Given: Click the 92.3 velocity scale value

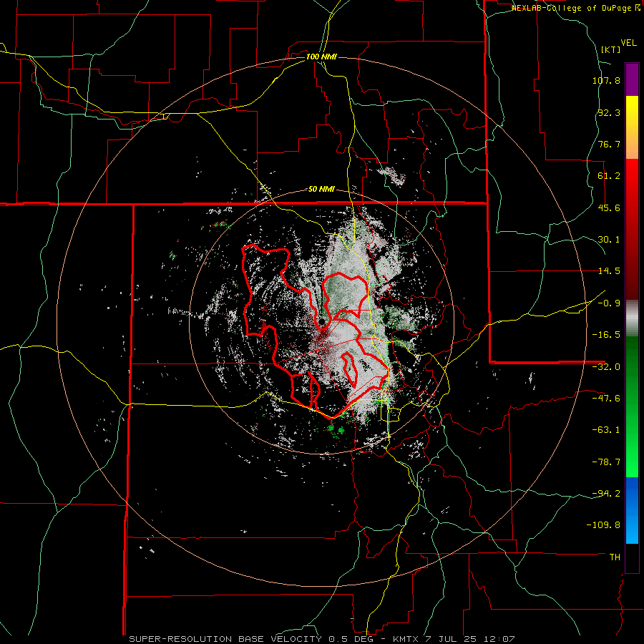Looking at the screenshot, I should (609, 112).
